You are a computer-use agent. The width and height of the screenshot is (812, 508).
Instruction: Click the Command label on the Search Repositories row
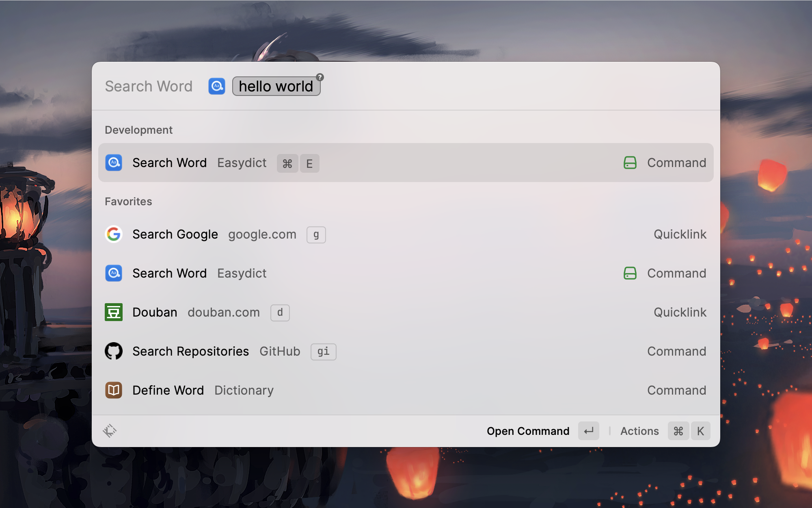click(x=677, y=351)
